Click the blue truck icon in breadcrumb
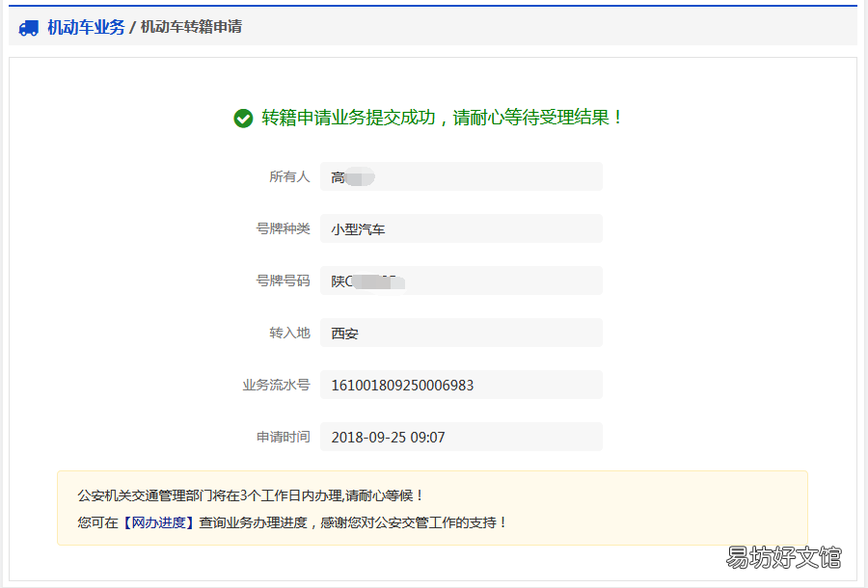The height and width of the screenshot is (588, 868). (x=28, y=28)
